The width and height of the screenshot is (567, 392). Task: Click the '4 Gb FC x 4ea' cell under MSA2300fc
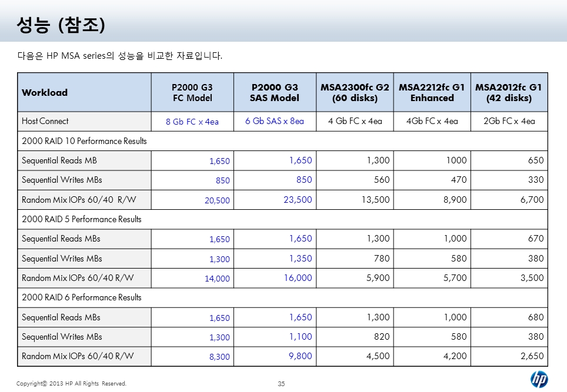coord(355,121)
